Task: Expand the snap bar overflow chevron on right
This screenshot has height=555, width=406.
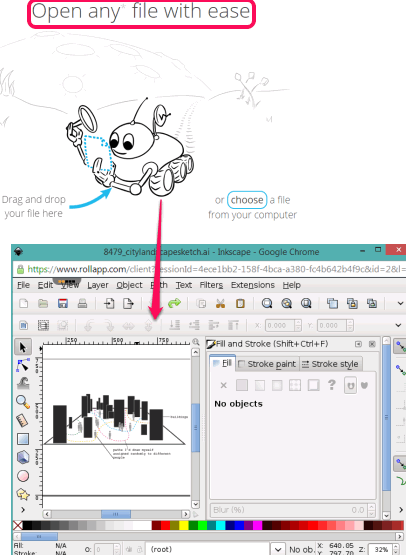Action: pyautogui.click(x=401, y=510)
